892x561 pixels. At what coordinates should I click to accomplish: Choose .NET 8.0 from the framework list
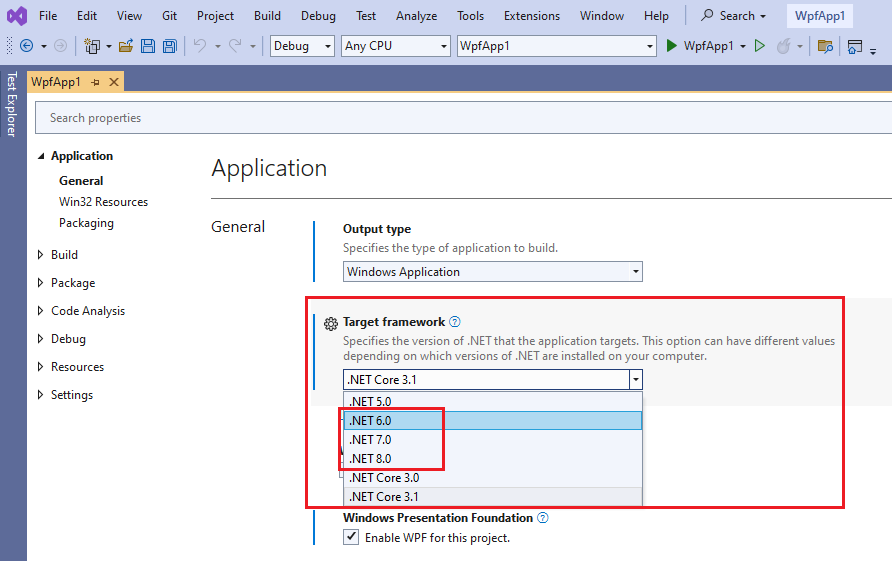click(x=493, y=458)
